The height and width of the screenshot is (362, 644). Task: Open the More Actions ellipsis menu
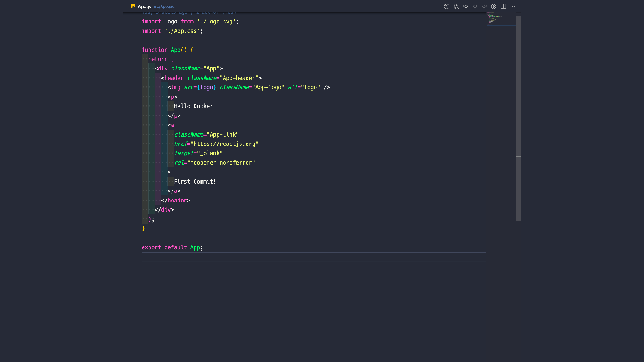coord(512,6)
